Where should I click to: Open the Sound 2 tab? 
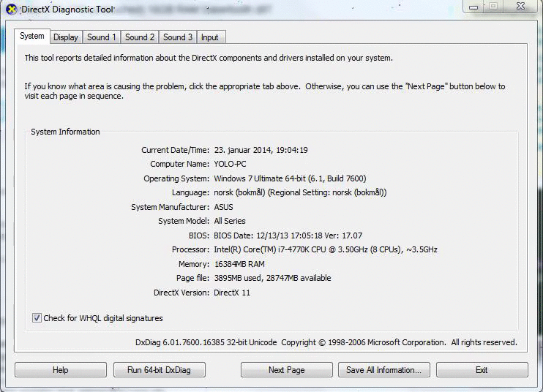pyautogui.click(x=140, y=37)
